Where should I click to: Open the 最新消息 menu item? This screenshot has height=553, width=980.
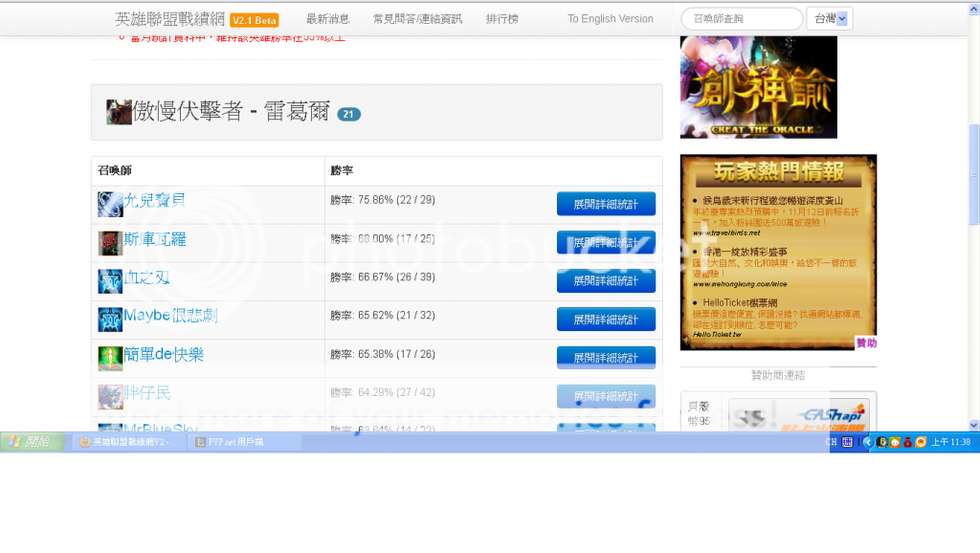point(328,19)
